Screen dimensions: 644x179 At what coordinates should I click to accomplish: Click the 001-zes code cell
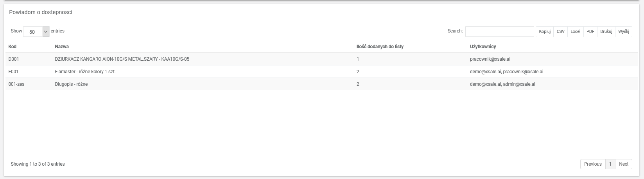click(x=16, y=84)
